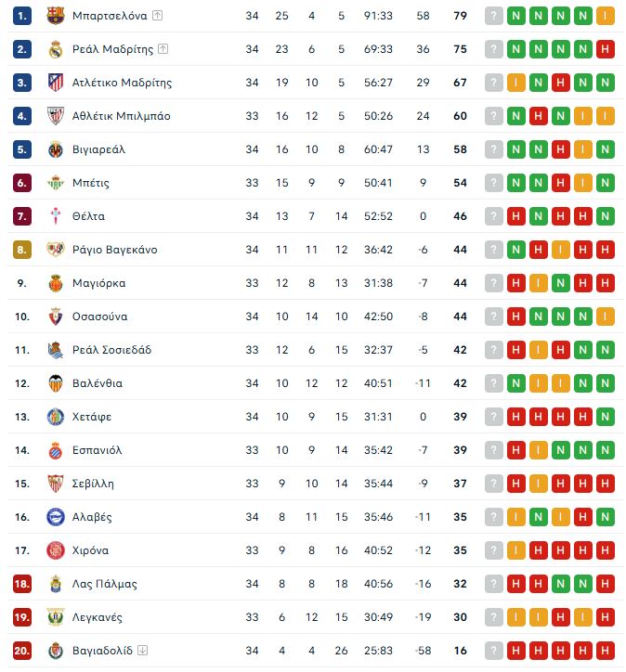The width and height of the screenshot is (626, 672).
Task: Click Real Madrid's red loss form badge
Action: click(606, 49)
